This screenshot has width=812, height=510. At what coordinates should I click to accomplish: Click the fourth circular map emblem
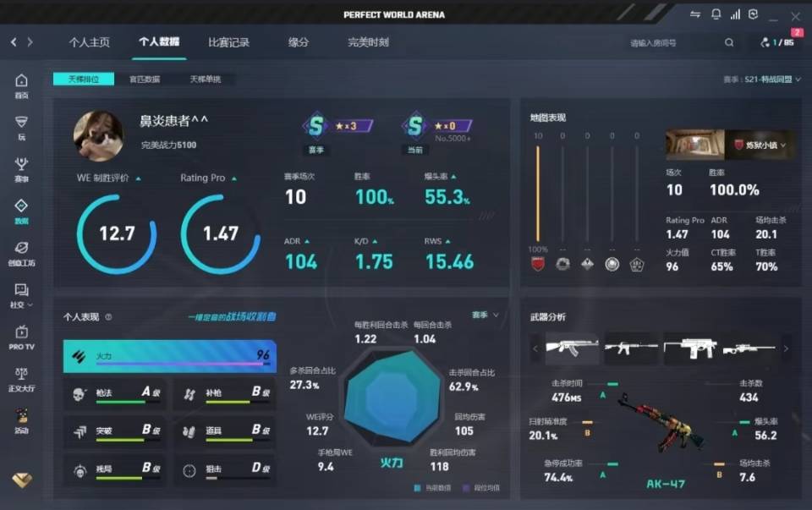(x=612, y=264)
